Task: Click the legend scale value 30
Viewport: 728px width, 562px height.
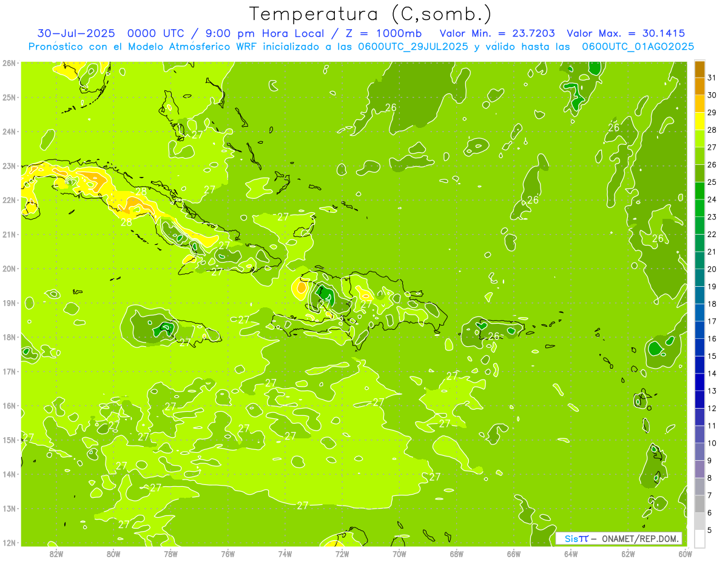Action: point(712,95)
